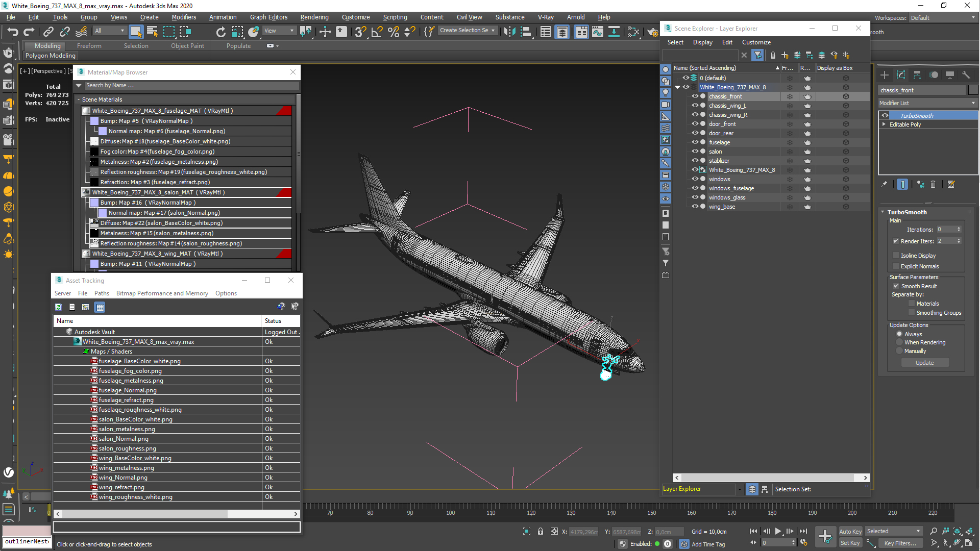
Task: Uncheck the Smooth Result option
Action: [x=896, y=286]
